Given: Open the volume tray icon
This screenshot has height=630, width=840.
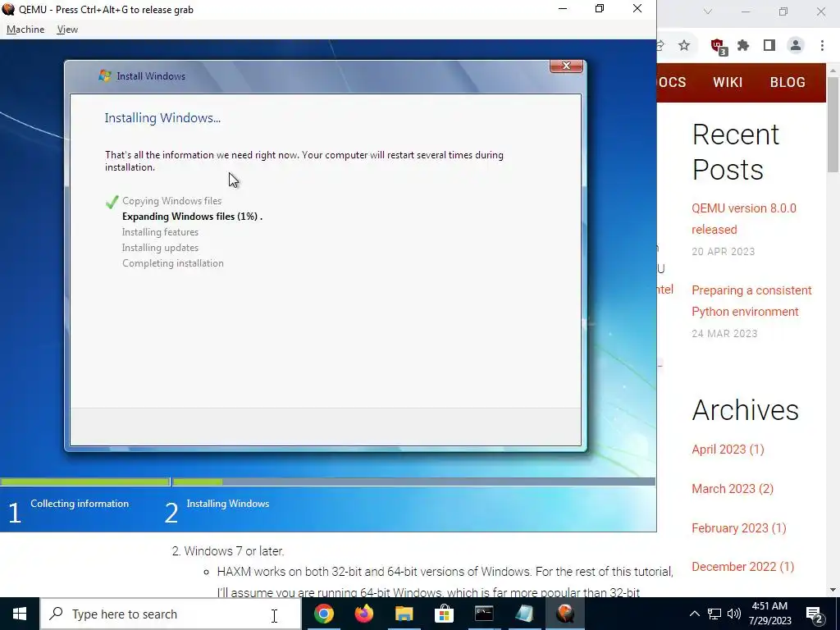Looking at the screenshot, I should coord(734,614).
